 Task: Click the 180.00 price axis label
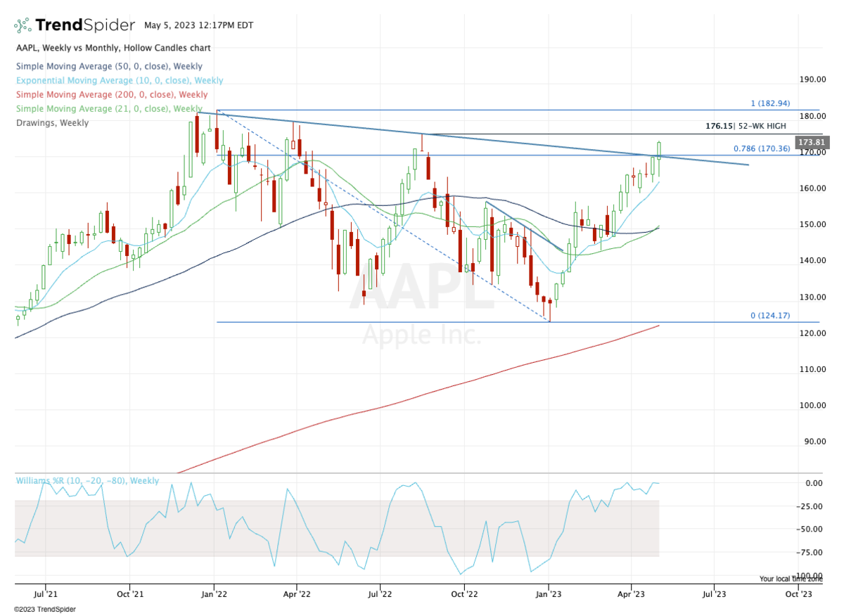(812, 116)
